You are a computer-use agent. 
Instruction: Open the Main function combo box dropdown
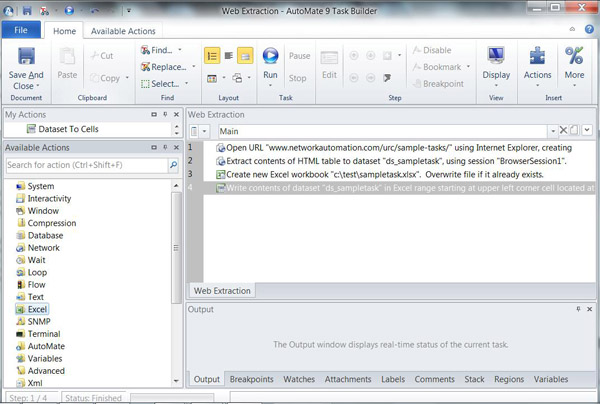pyautogui.click(x=553, y=131)
